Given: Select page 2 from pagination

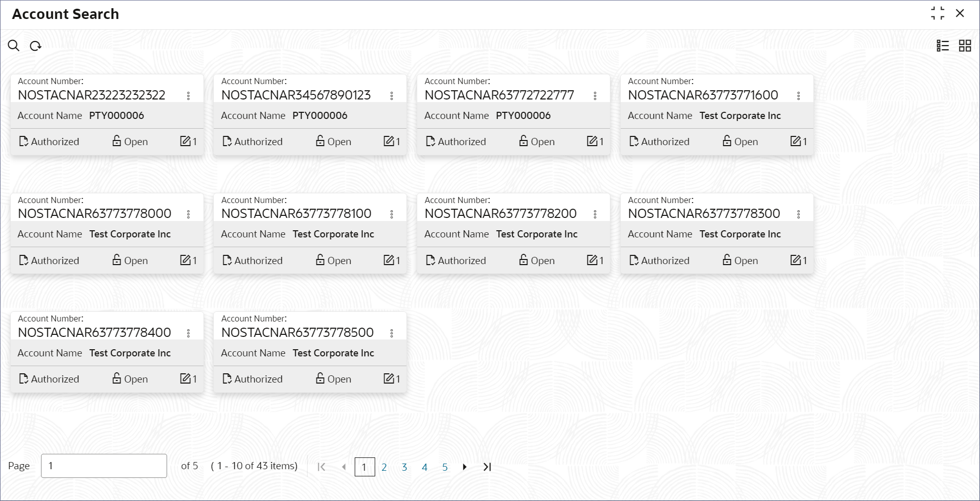Looking at the screenshot, I should [384, 467].
